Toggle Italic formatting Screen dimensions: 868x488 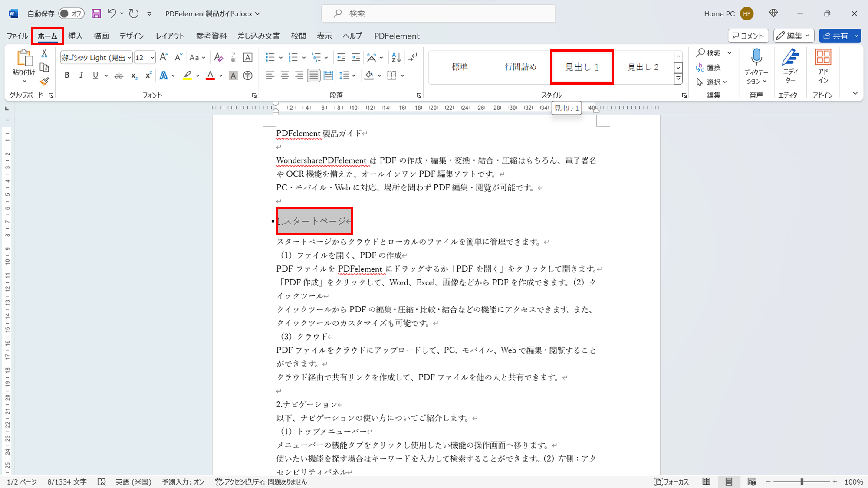point(81,75)
